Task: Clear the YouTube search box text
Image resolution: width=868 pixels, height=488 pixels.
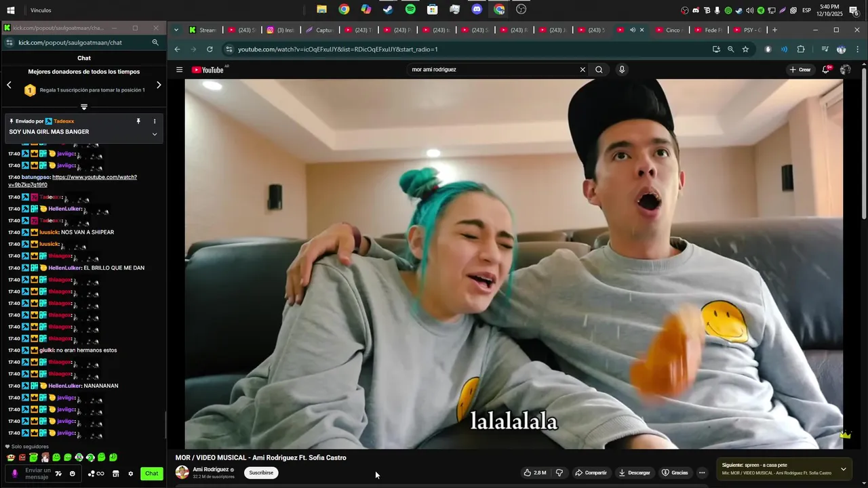Action: pos(582,69)
